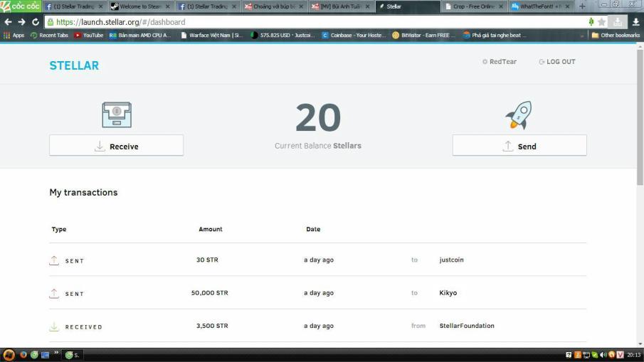Open the downloads arrow at toolbar end
Image resolution: width=644 pixels, height=362 pixels.
pos(635,22)
